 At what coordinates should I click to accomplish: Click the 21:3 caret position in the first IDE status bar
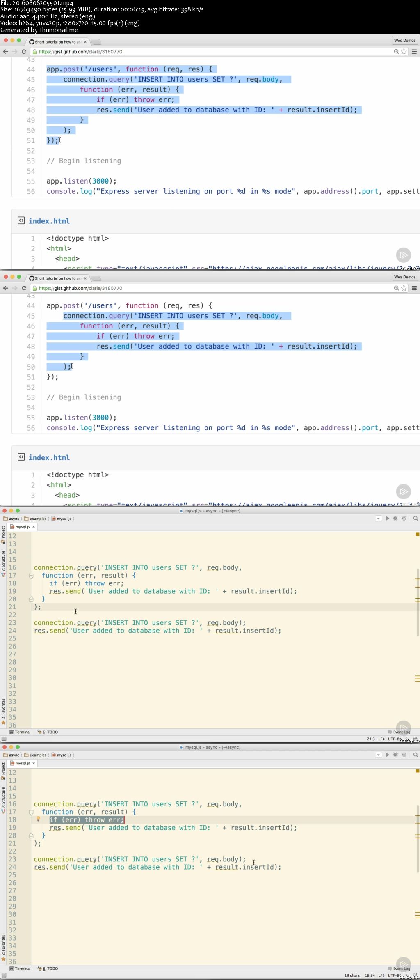pos(371,739)
